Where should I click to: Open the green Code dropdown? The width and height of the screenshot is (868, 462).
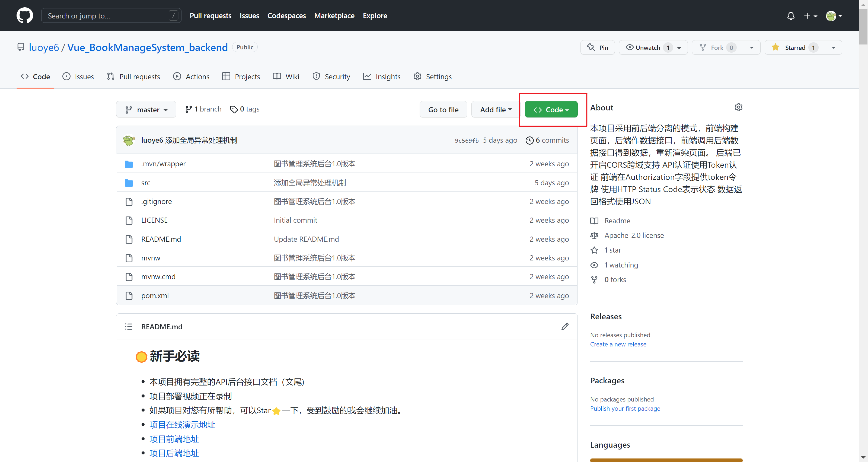[551, 110]
